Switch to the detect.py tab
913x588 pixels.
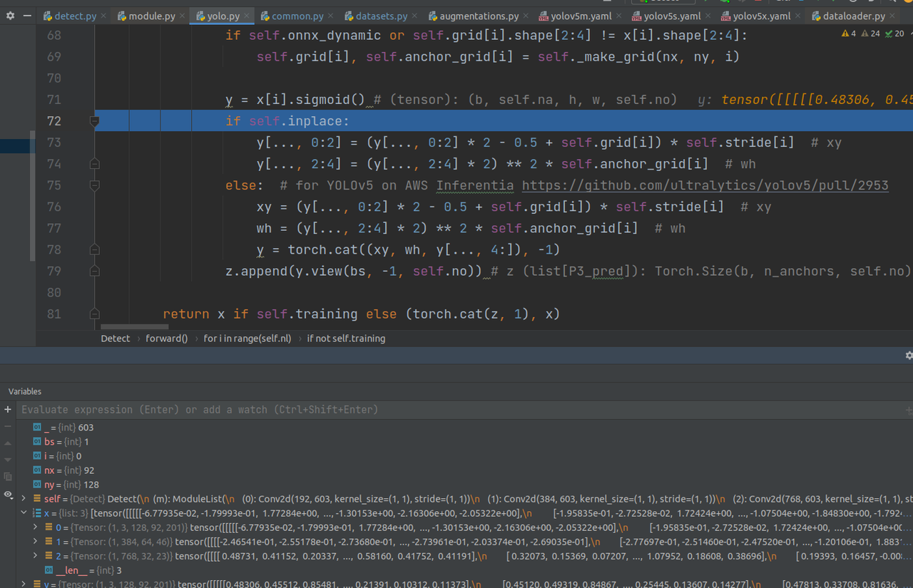(75, 16)
